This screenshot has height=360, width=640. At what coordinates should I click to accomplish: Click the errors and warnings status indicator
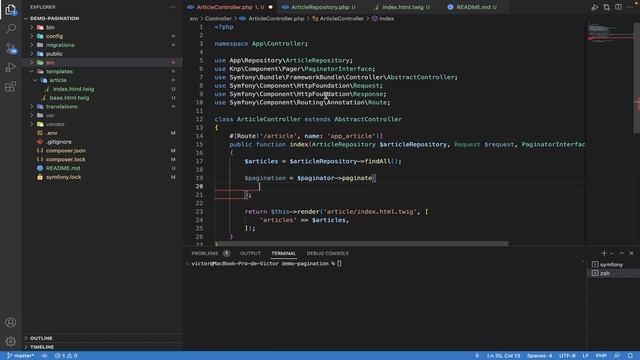click(66, 356)
